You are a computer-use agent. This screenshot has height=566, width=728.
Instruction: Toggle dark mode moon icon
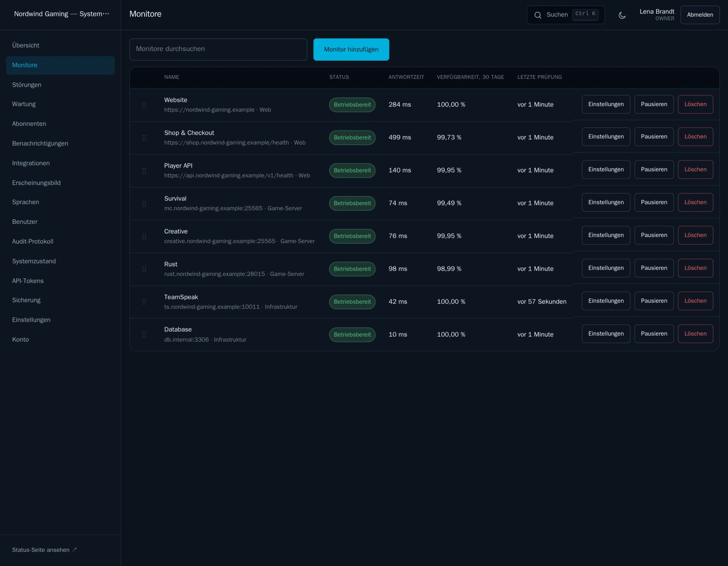tap(622, 15)
